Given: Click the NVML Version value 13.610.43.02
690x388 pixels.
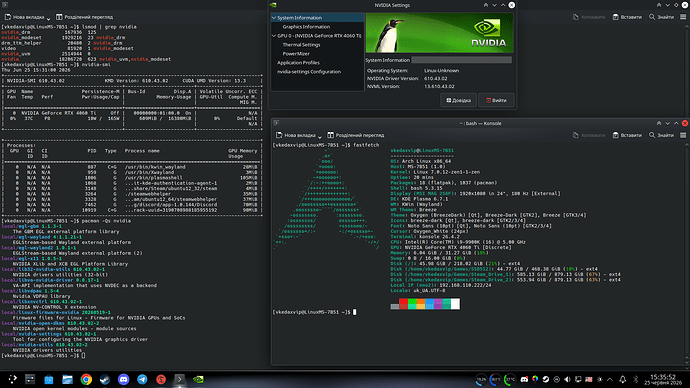Looking at the screenshot, I should pos(439,86).
